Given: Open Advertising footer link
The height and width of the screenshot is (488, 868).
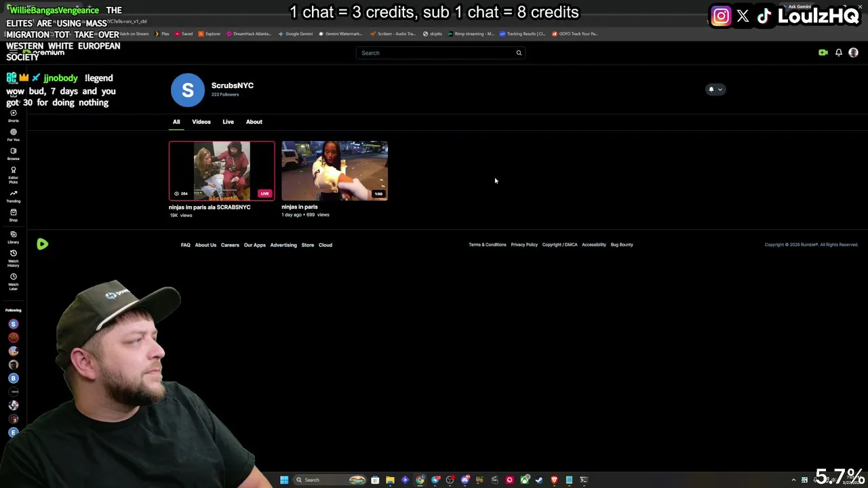Looking at the screenshot, I should pos(283,245).
